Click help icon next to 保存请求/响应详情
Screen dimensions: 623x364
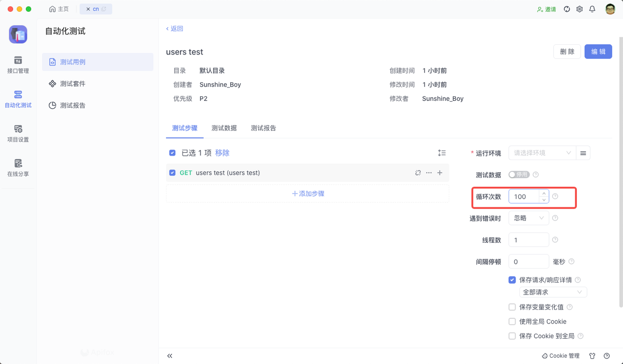pyautogui.click(x=578, y=280)
